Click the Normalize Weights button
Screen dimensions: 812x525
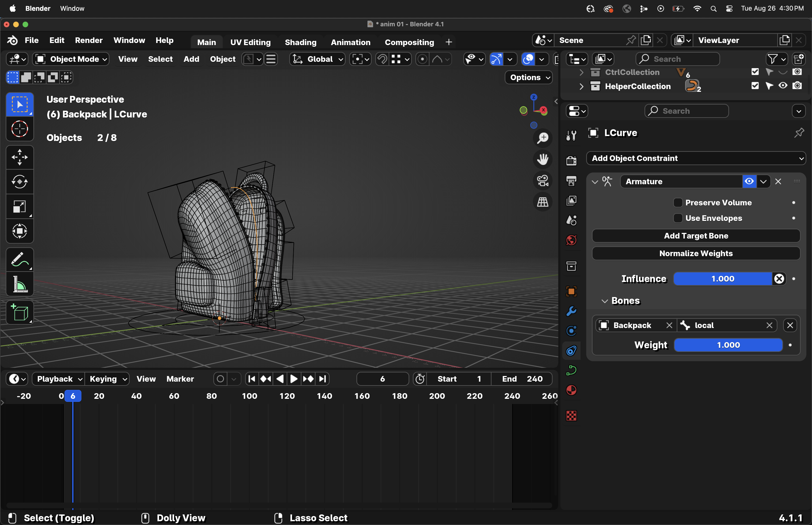click(x=696, y=253)
